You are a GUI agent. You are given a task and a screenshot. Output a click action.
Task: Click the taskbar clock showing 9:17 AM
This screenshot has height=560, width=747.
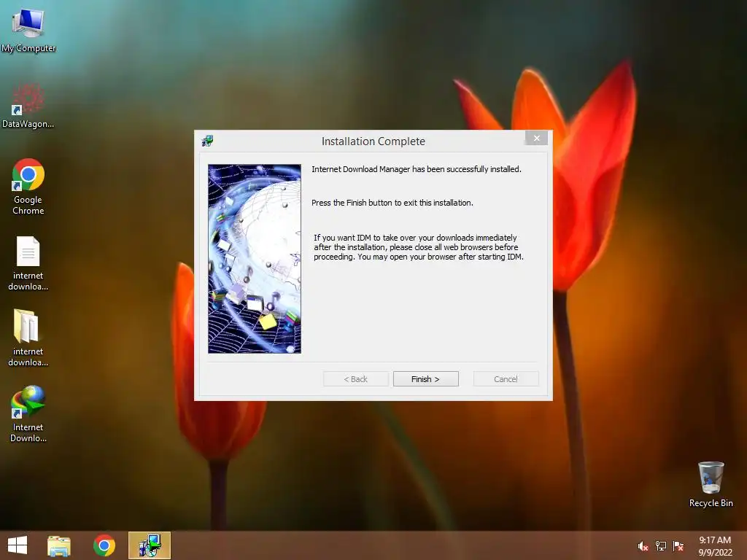point(715,545)
